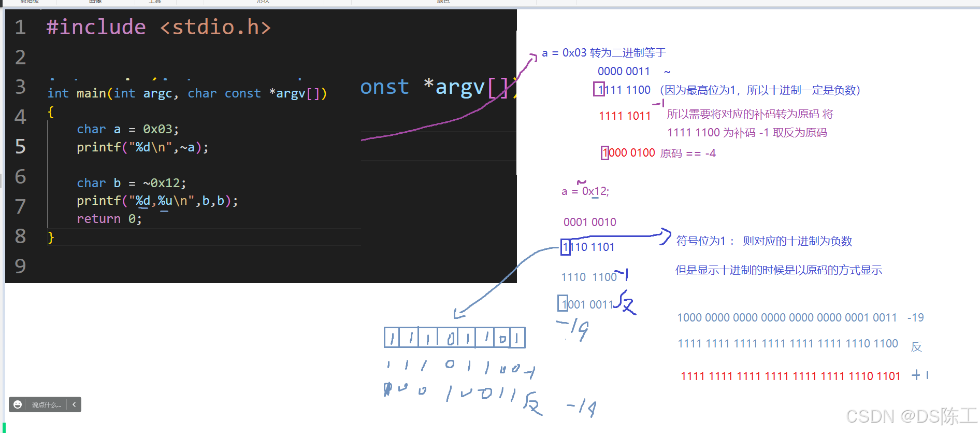The image size is (980, 433).
Task: Click the 'printf("%d\n",~a);' code line
Action: pos(142,147)
